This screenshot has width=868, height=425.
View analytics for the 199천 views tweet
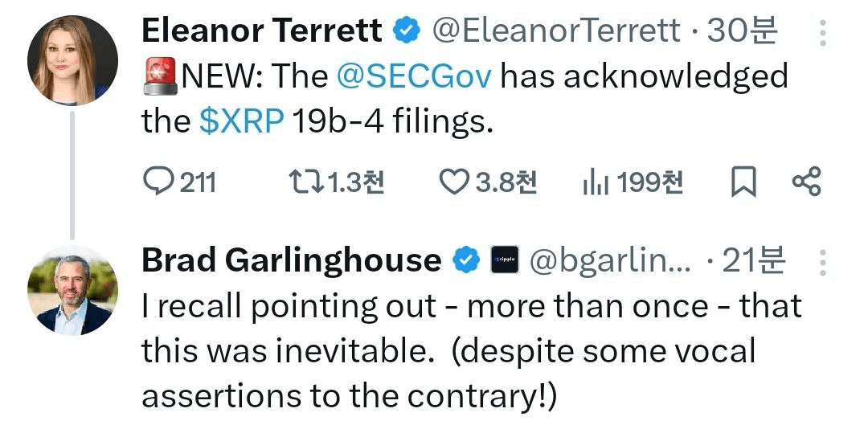coord(594,183)
